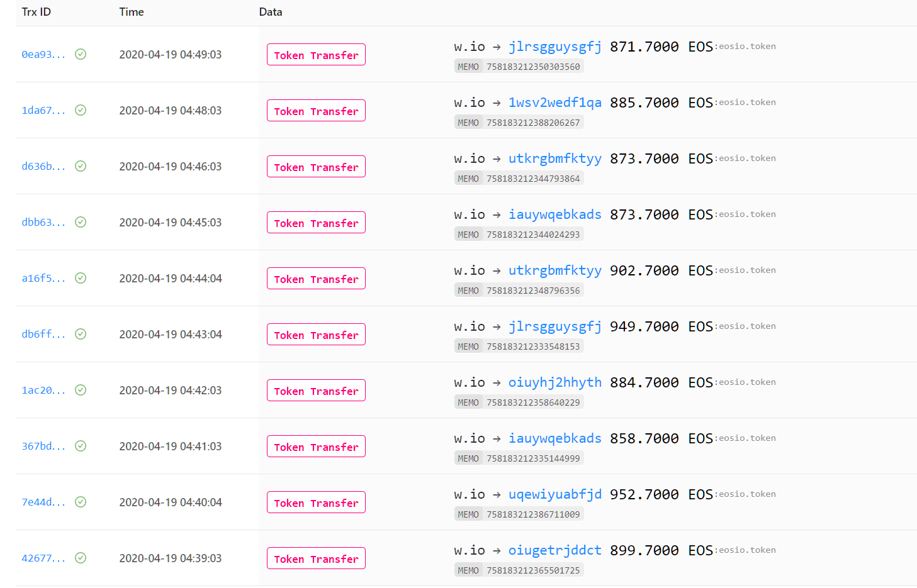The image size is (917, 588).
Task: Click the green check icon beside 367bd...
Action: [81, 446]
